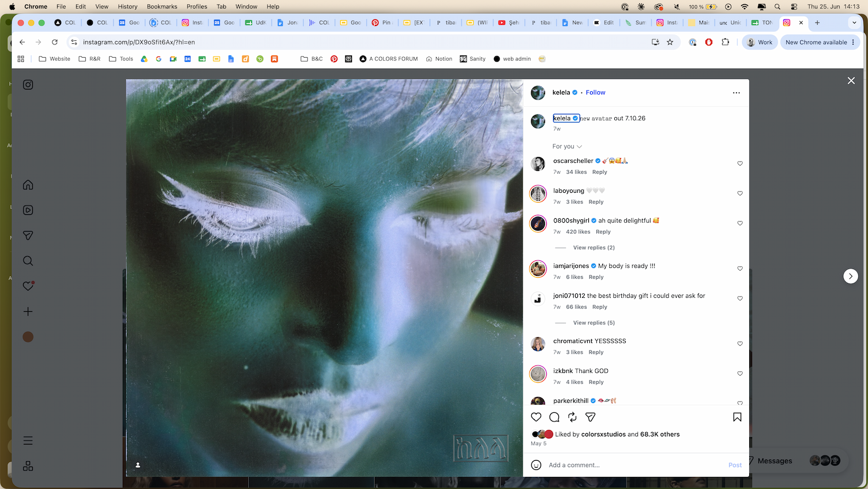
Task: Like chromaticvnt's comment
Action: click(x=740, y=344)
